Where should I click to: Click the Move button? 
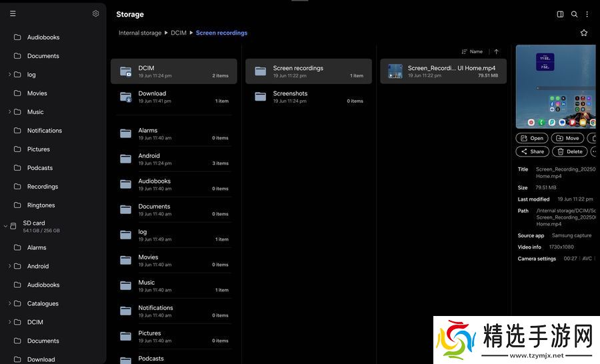(567, 138)
